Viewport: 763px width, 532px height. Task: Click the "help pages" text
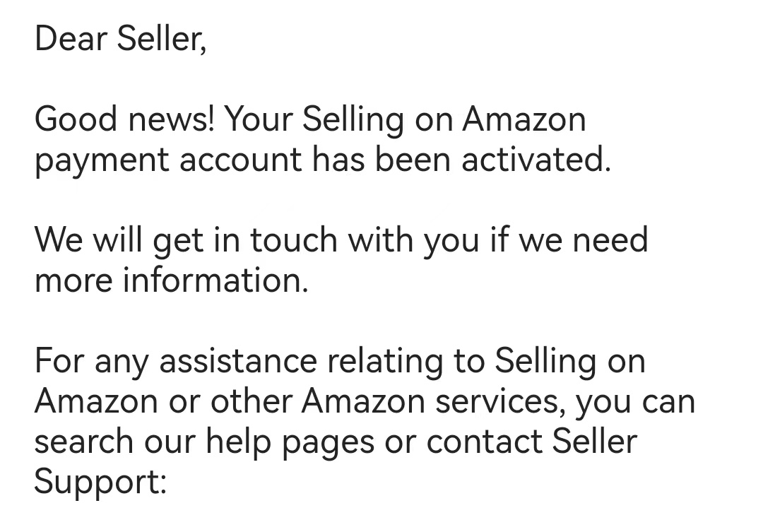(x=290, y=442)
